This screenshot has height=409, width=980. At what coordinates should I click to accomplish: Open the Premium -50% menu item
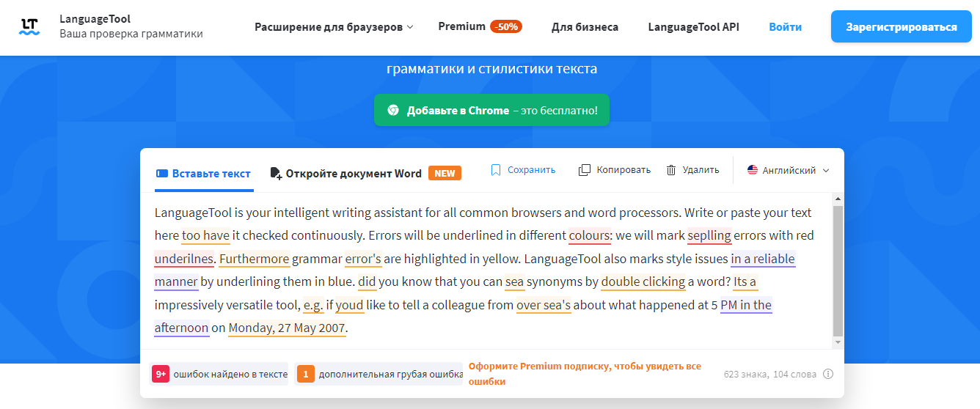pos(480,26)
